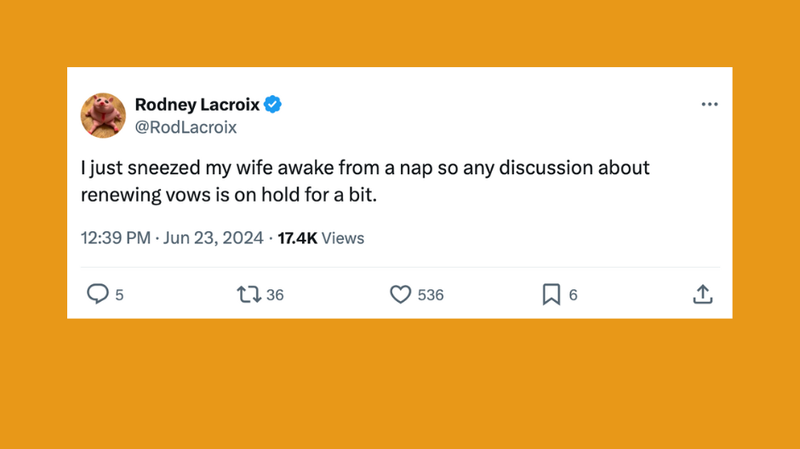Click the reply speech bubble icon
The image size is (800, 449).
point(97,294)
